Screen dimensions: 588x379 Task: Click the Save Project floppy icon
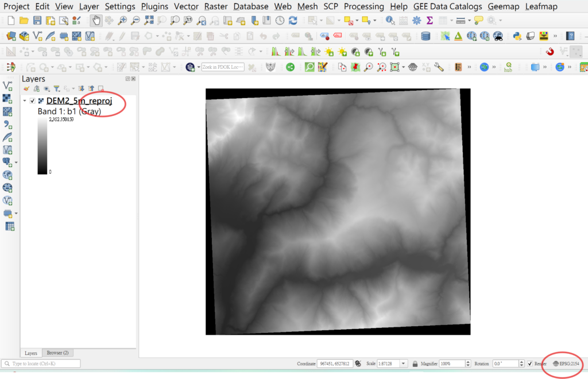[x=37, y=21]
